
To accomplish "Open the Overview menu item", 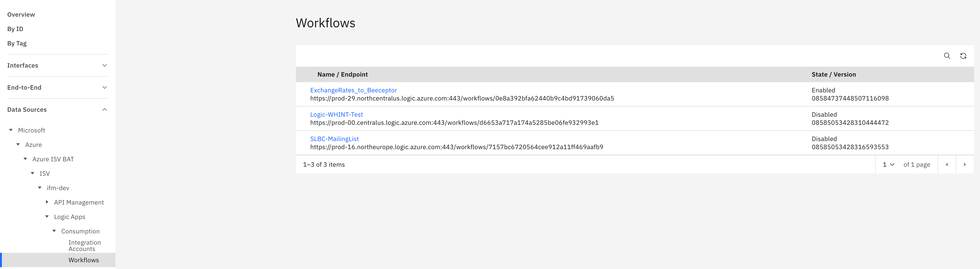I will [x=21, y=14].
